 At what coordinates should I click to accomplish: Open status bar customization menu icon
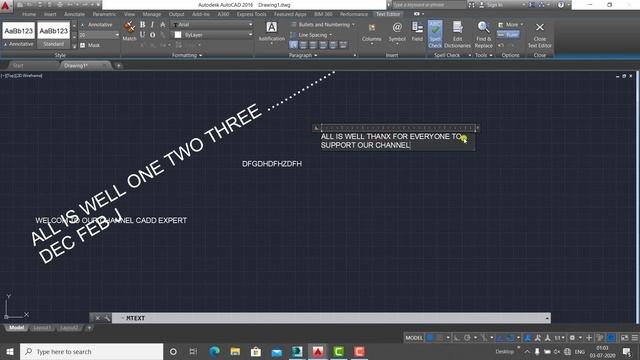635,338
